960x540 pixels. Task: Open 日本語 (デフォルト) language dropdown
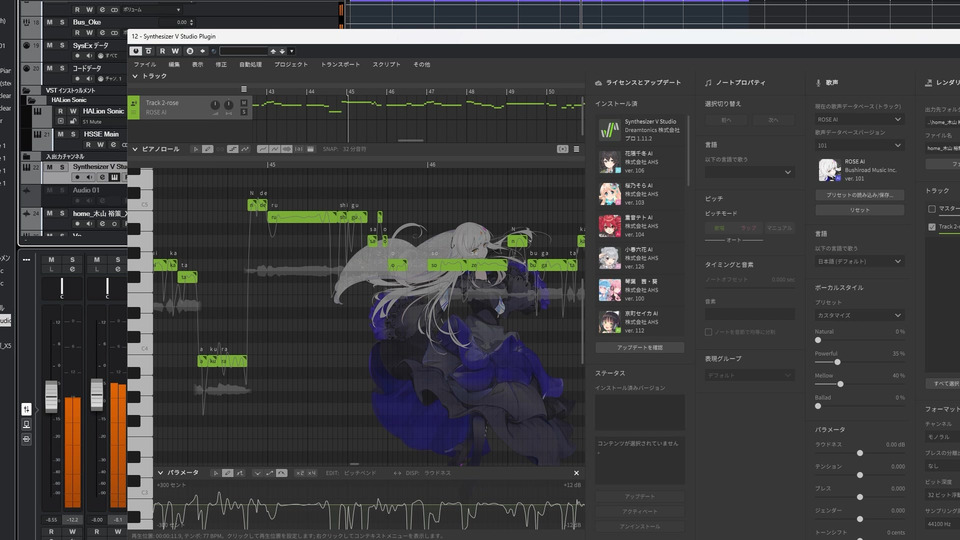click(860, 261)
